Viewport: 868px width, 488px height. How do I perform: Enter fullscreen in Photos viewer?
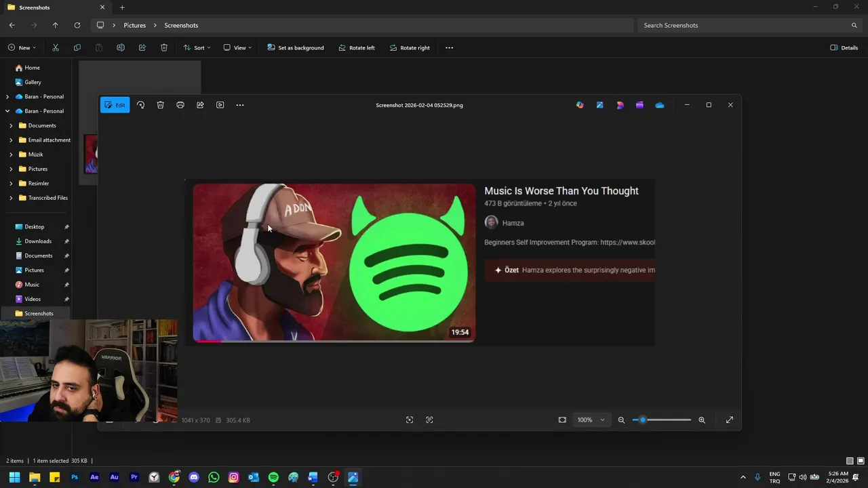pos(730,420)
